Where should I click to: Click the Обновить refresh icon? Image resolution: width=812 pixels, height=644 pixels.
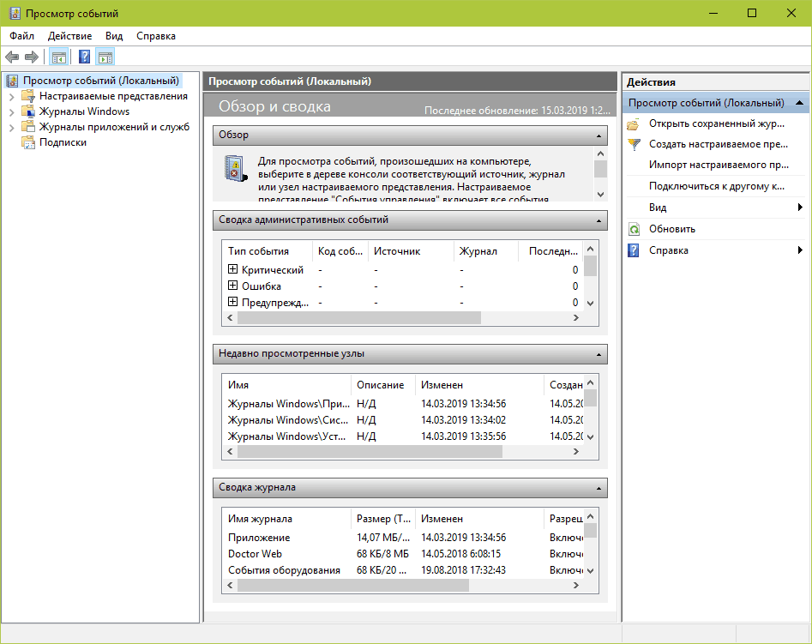click(634, 229)
